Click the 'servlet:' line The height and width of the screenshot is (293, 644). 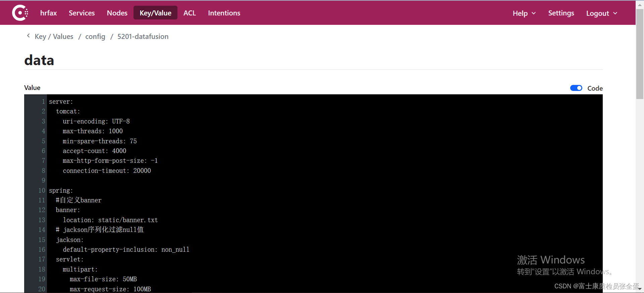[x=69, y=259]
